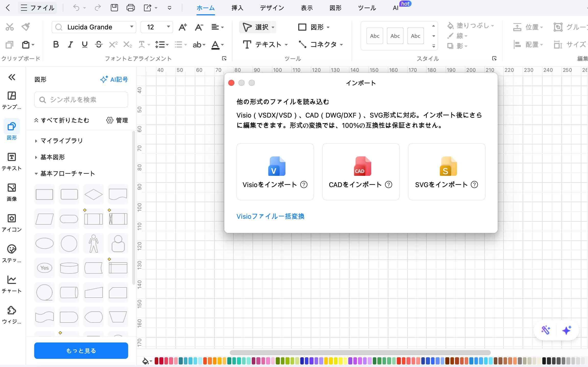Select the diamond decision flowchart shape
Image resolution: width=588 pixels, height=367 pixels.
(x=93, y=194)
